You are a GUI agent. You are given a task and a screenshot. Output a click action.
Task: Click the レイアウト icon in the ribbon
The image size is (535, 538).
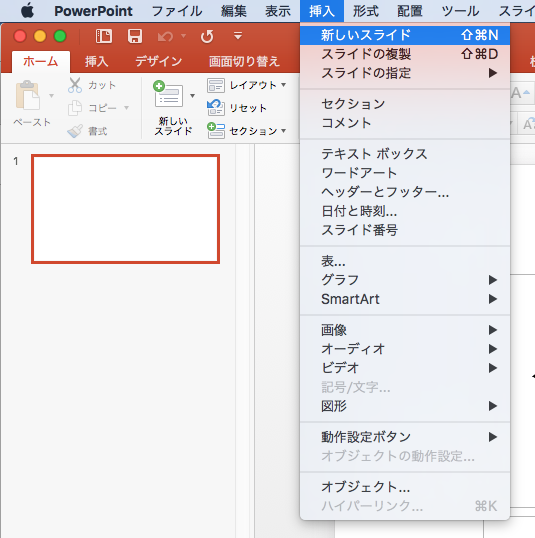pyautogui.click(x=216, y=85)
